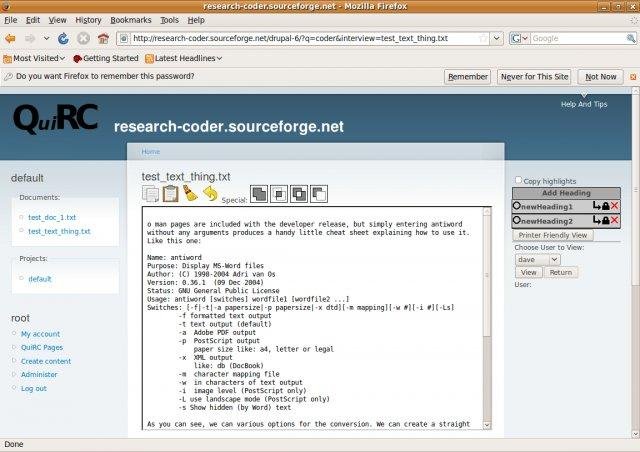Open the Administer link

pyautogui.click(x=39, y=374)
